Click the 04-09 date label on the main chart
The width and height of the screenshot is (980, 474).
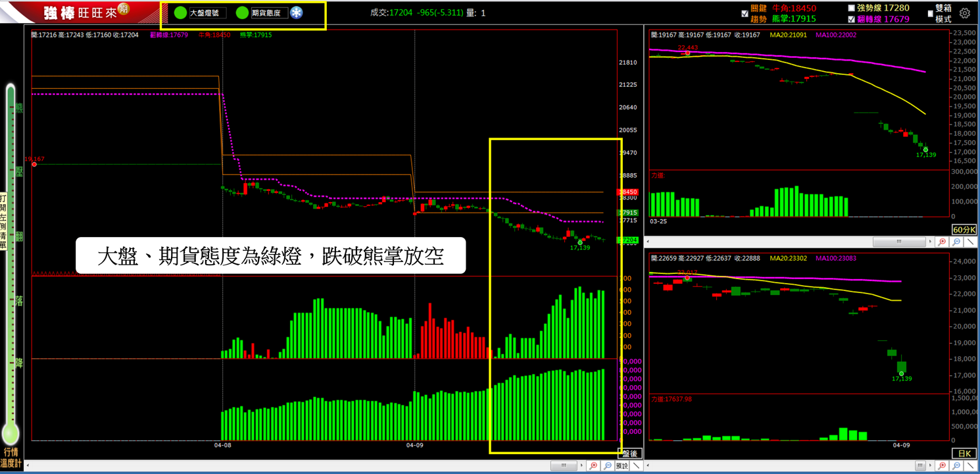click(x=414, y=446)
